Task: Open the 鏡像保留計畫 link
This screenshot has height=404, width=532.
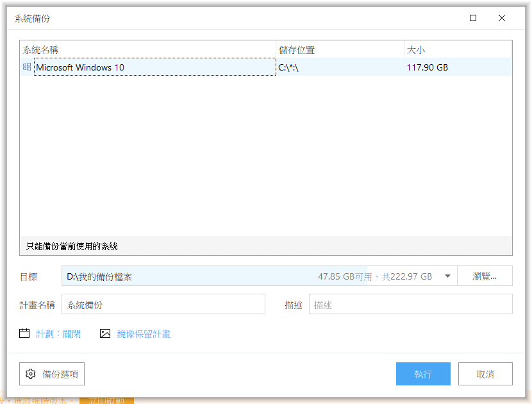Action: pos(144,333)
